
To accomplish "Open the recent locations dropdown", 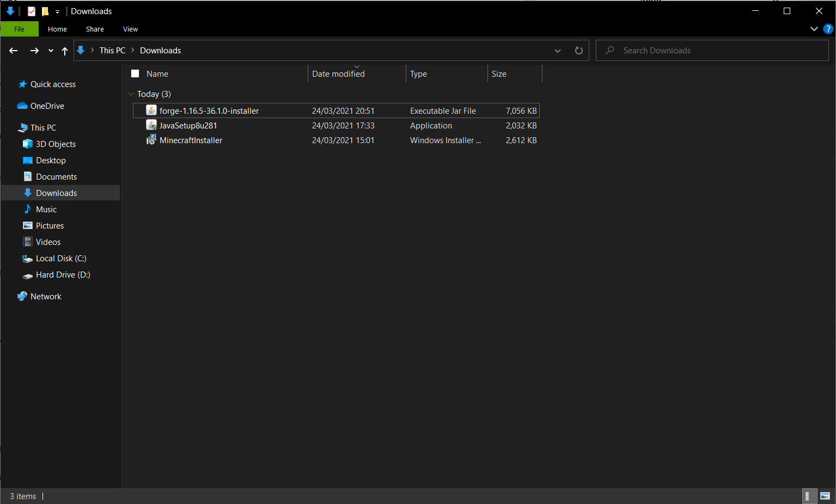I will pos(51,51).
